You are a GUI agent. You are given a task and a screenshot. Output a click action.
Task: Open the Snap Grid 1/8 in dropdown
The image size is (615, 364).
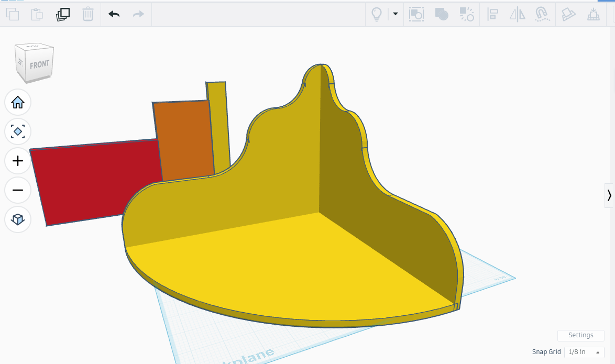click(583, 352)
